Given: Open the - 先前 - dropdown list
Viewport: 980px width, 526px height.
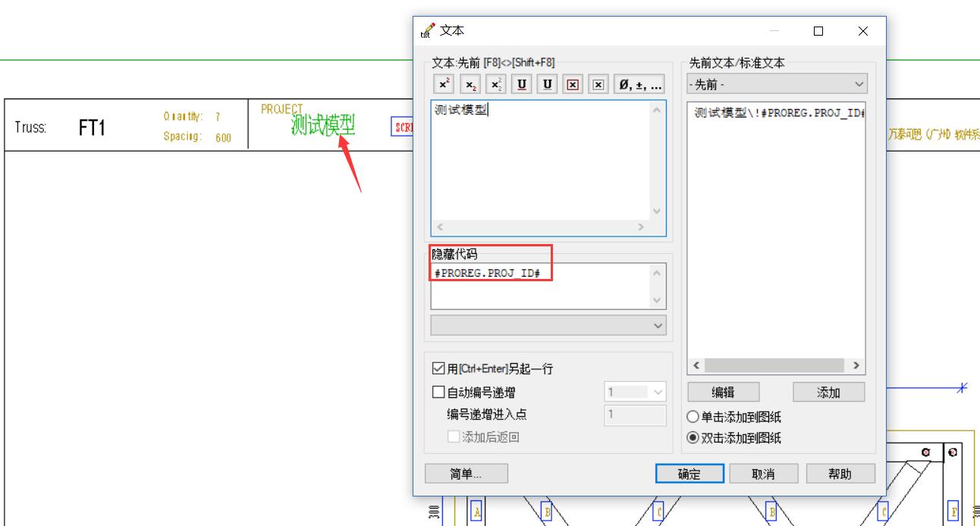Looking at the screenshot, I should [776, 84].
